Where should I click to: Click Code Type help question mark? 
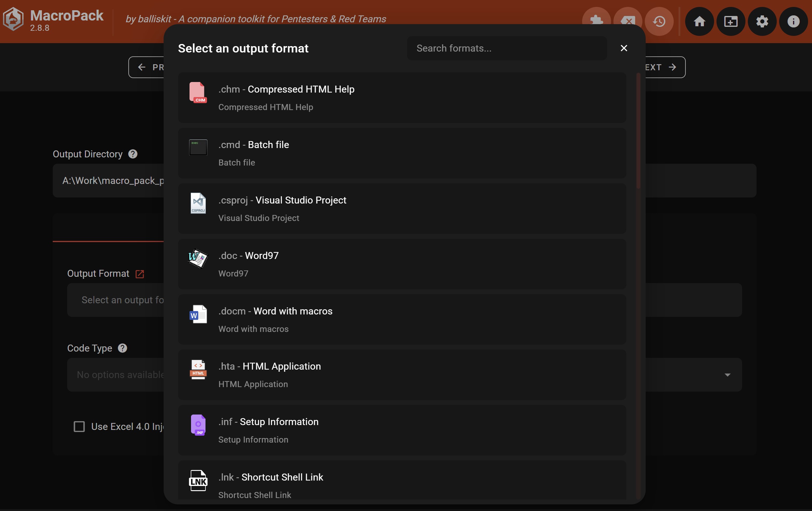[122, 348]
